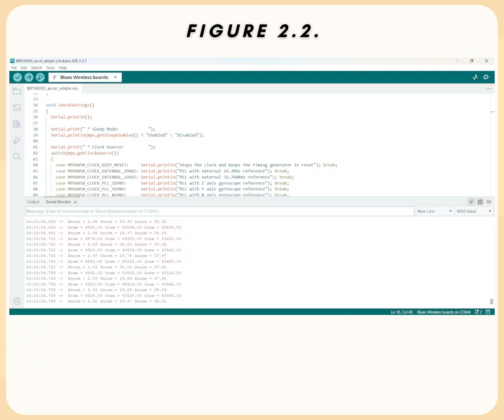Toggle timestamp display clock icon
The image size is (504, 420).
tap(480, 202)
